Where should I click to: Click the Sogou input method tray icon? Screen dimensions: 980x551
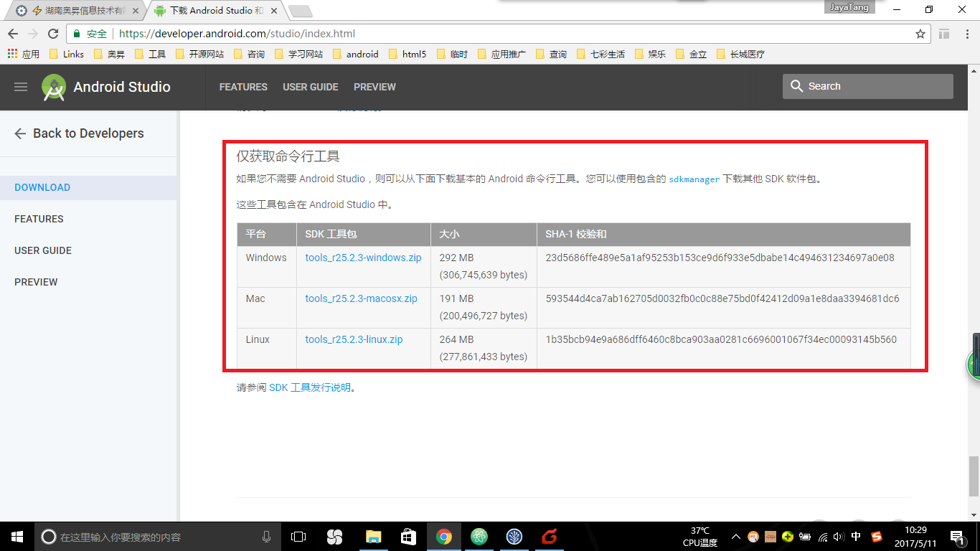point(876,537)
